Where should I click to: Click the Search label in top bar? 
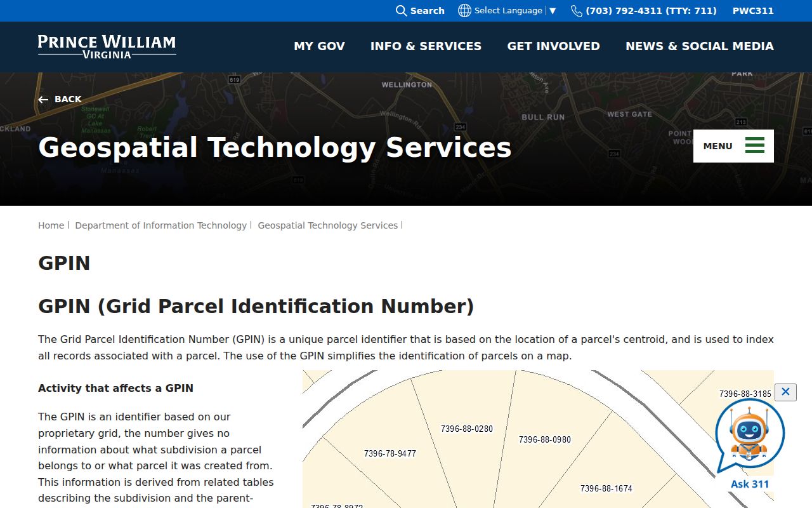coord(427,11)
